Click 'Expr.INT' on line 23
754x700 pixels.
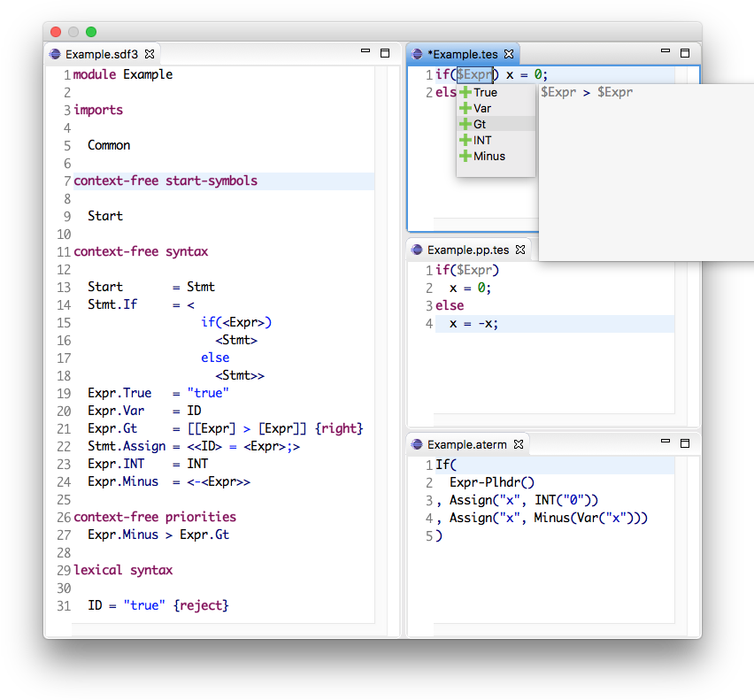116,464
